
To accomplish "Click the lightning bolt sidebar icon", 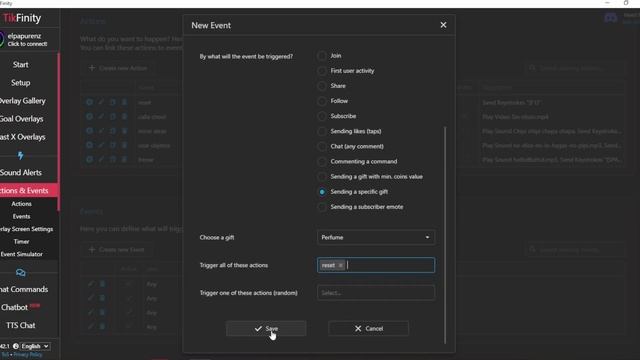I will pos(20,155).
